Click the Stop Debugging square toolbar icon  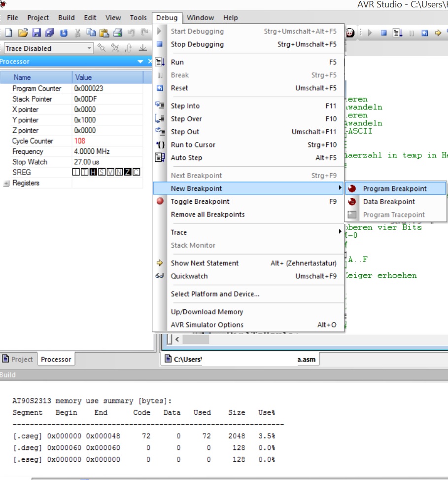384,33
